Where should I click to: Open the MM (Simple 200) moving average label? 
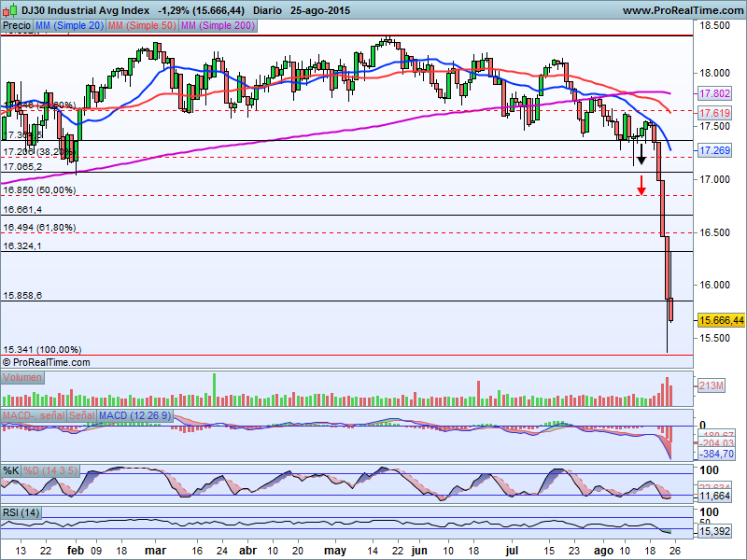point(218,26)
